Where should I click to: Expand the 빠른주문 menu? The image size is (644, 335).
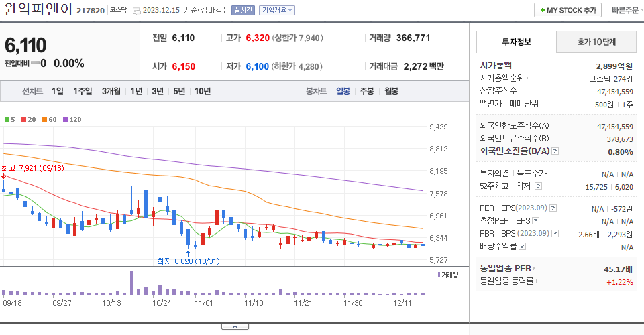(627, 10)
